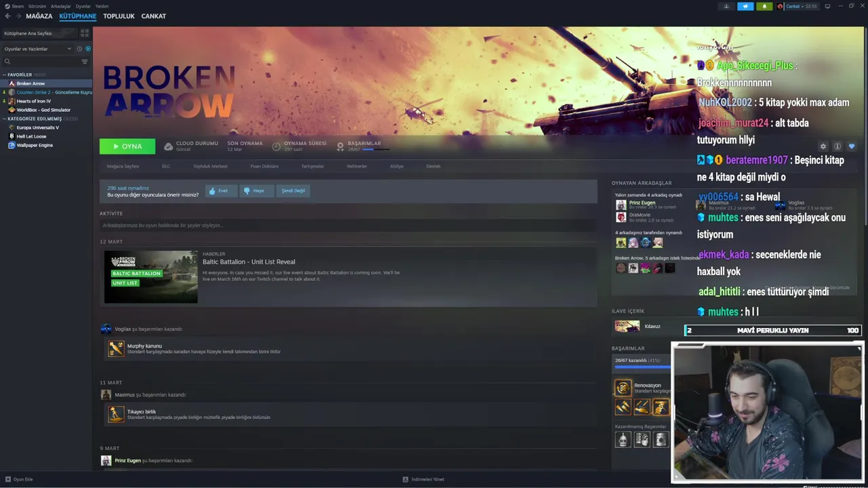868x488 pixels.
Task: Open the Destek link
Action: coord(433,166)
